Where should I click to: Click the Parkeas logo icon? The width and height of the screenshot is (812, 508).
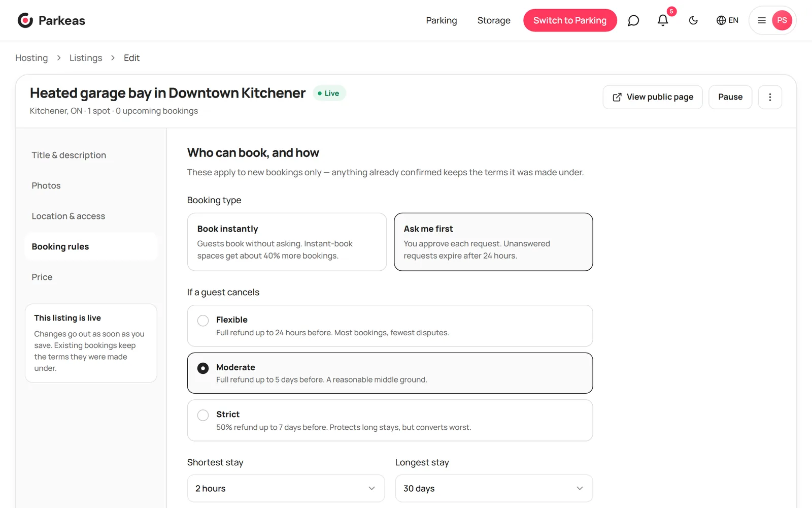(25, 20)
